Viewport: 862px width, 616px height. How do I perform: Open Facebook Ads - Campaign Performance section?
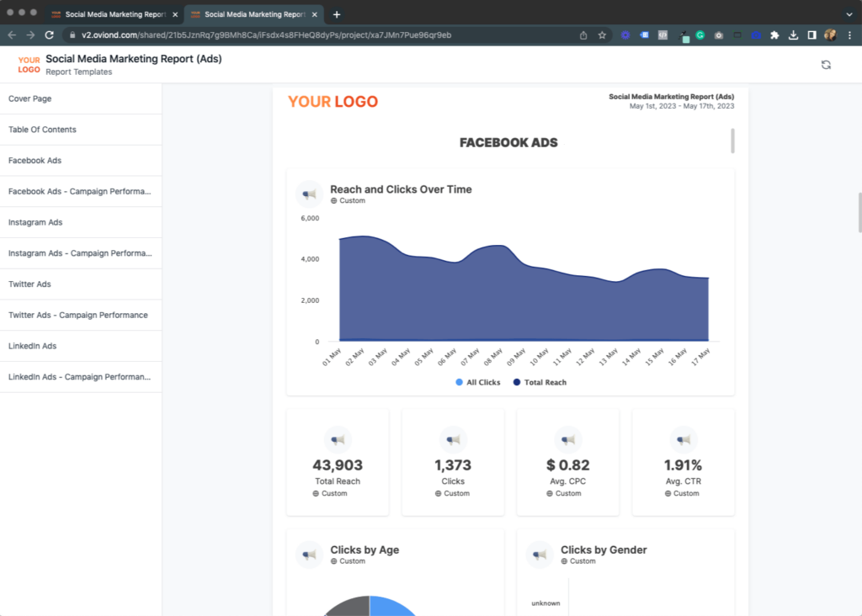[x=81, y=191]
